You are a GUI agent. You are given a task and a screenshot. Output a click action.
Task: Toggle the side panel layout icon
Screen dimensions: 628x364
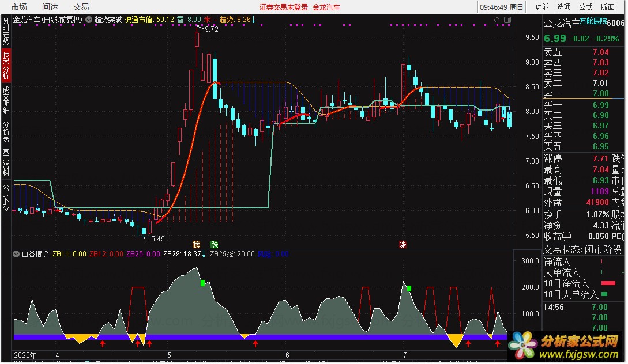tap(507, 20)
